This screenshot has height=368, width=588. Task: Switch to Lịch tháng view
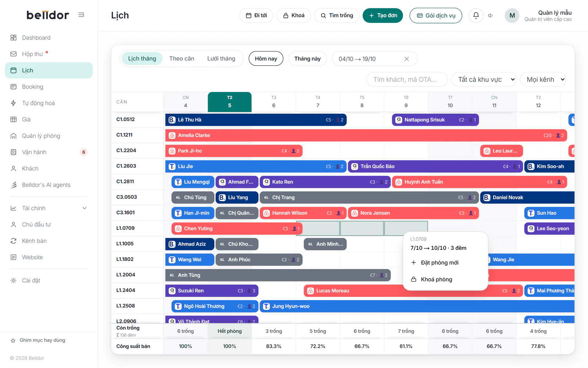pyautogui.click(x=142, y=59)
